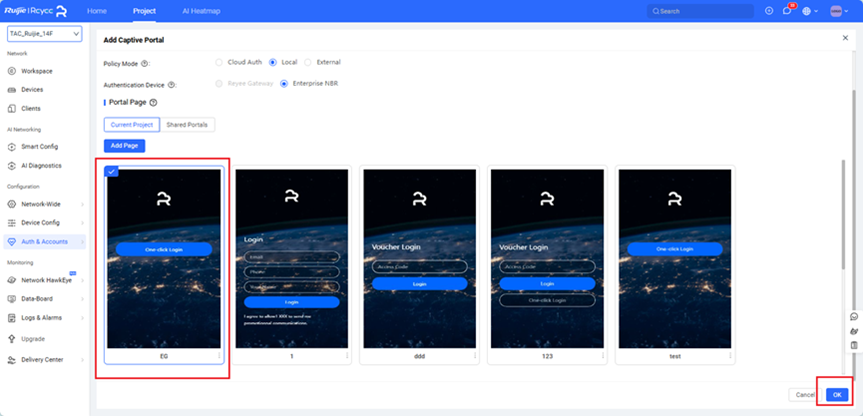Toggle the EG portal checkmark
This screenshot has height=416, width=863.
111,172
